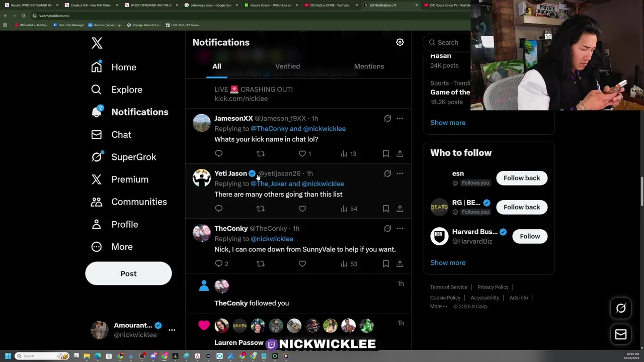Share JamesonXX's post
The height and width of the screenshot is (362, 644).
400,153
